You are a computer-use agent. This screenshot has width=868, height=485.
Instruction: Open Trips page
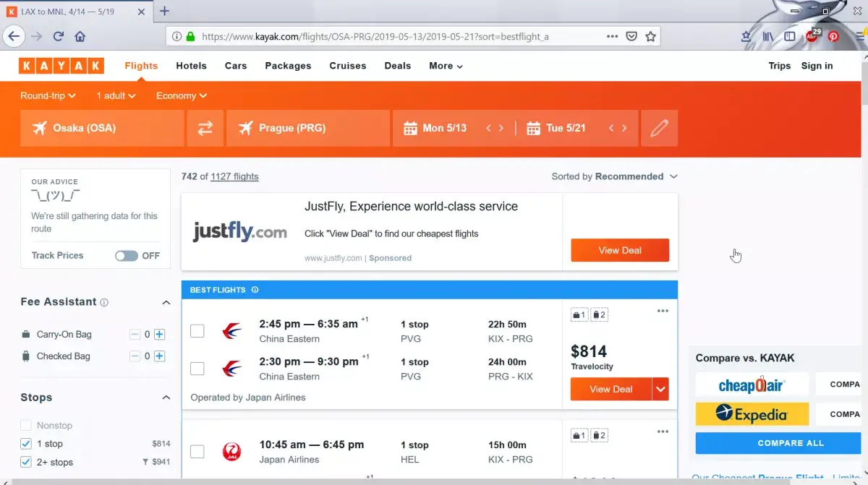coord(780,66)
